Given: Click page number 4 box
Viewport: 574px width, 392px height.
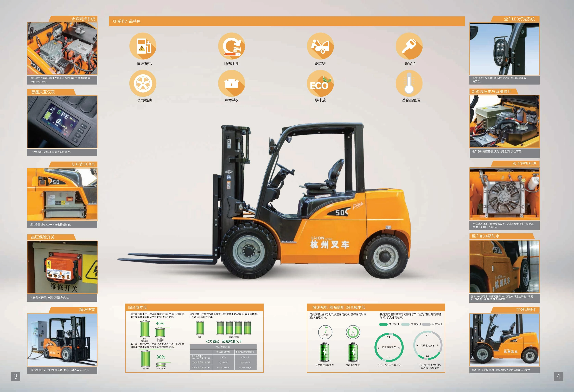Looking at the screenshot, I should click(558, 376).
